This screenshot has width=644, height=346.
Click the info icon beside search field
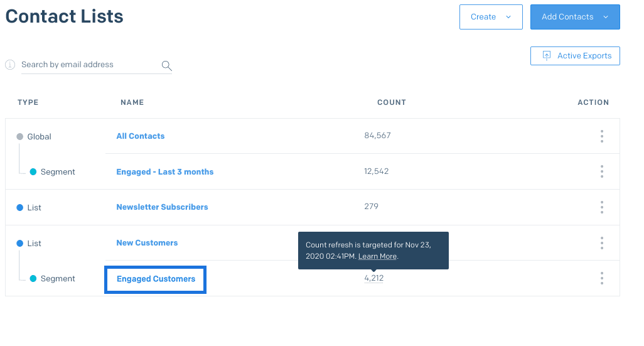click(x=10, y=65)
